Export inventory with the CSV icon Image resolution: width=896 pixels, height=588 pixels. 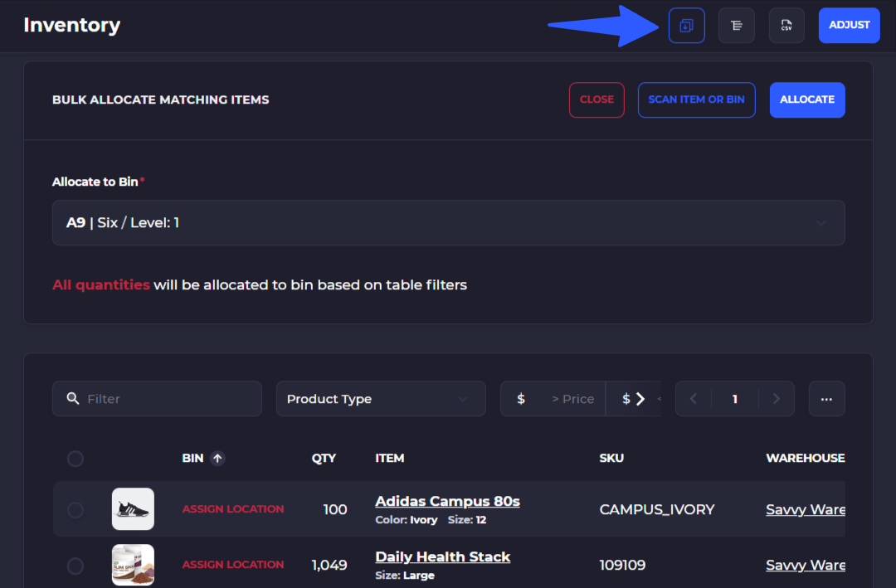tap(786, 25)
